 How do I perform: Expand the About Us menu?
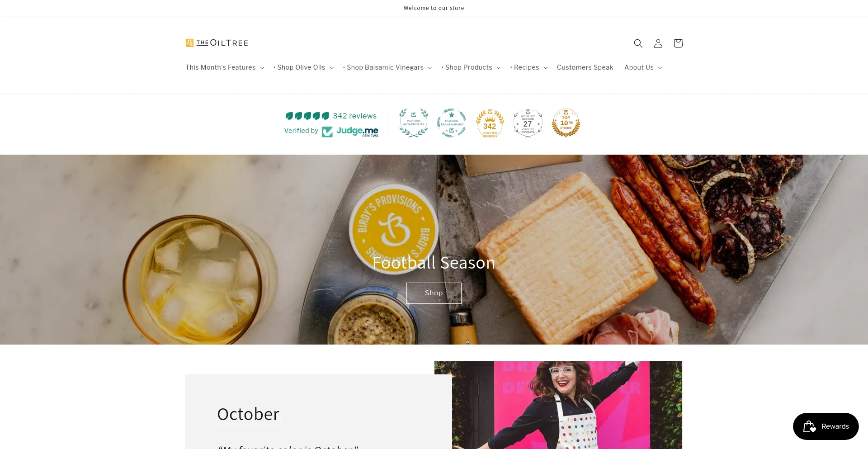643,67
